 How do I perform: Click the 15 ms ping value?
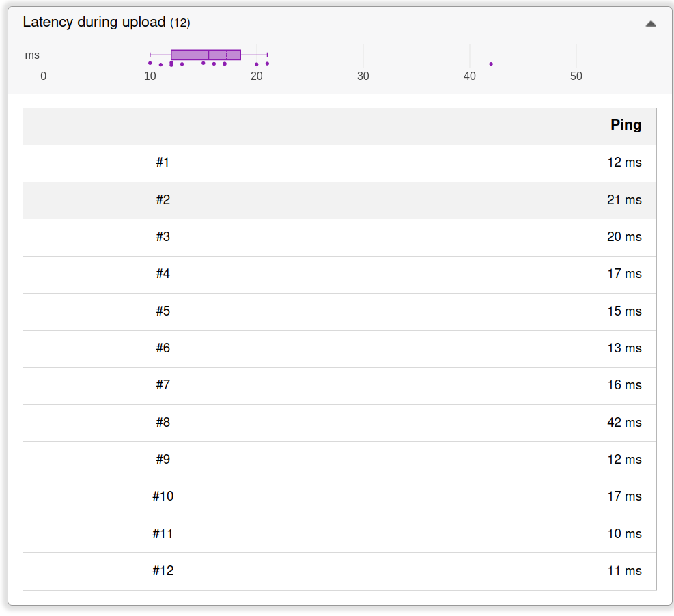click(624, 311)
